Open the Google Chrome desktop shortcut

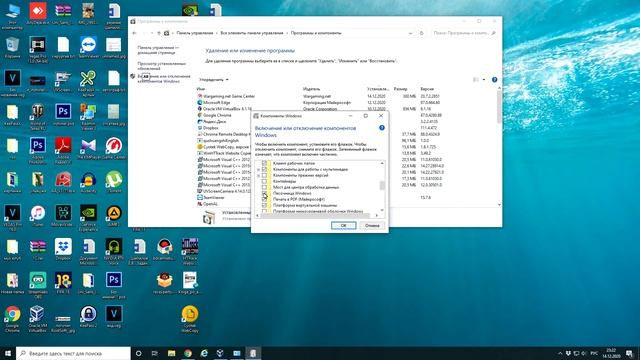click(x=12, y=319)
